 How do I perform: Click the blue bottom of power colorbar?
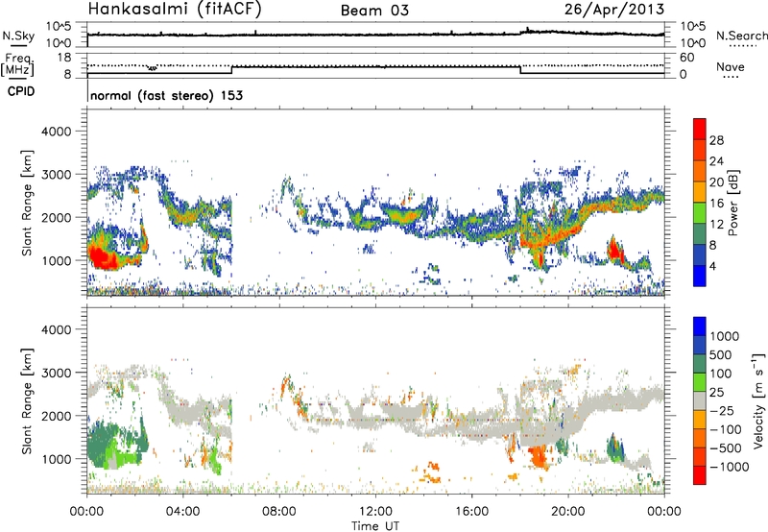pos(700,277)
